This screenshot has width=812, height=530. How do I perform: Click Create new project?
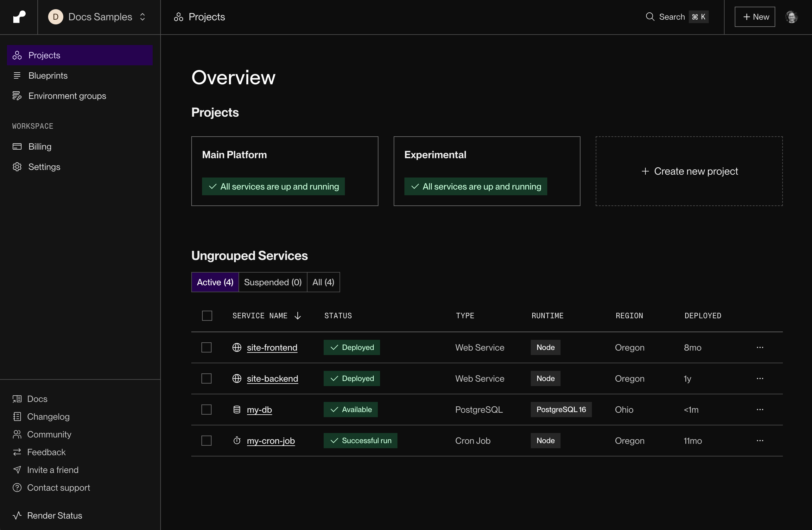(689, 171)
